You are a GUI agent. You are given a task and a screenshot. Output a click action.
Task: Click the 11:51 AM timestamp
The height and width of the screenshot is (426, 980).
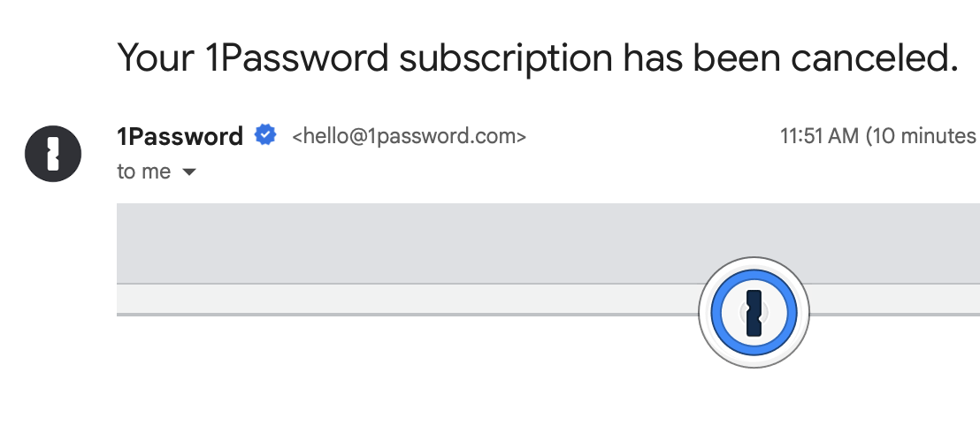817,137
